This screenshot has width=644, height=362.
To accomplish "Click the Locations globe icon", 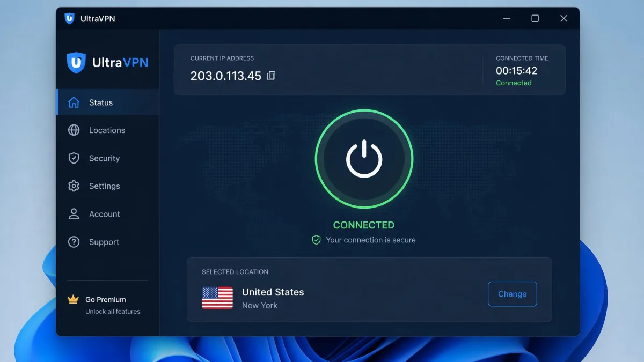I will point(74,130).
